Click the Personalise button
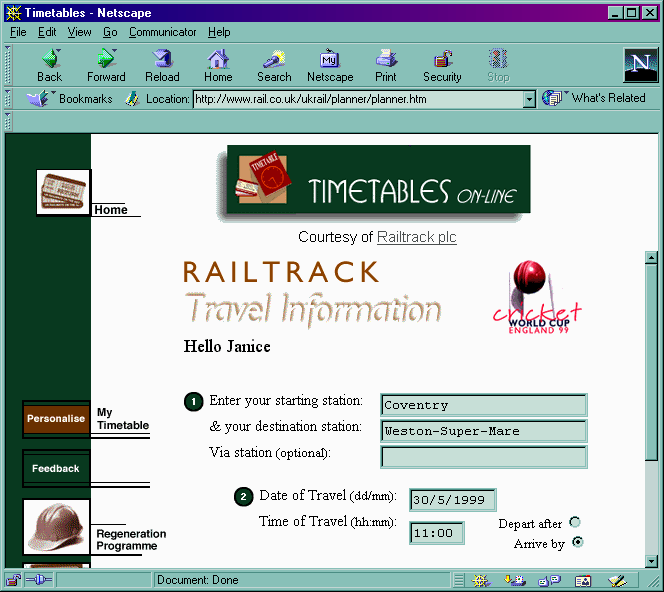This screenshot has width=664, height=592. click(x=56, y=418)
